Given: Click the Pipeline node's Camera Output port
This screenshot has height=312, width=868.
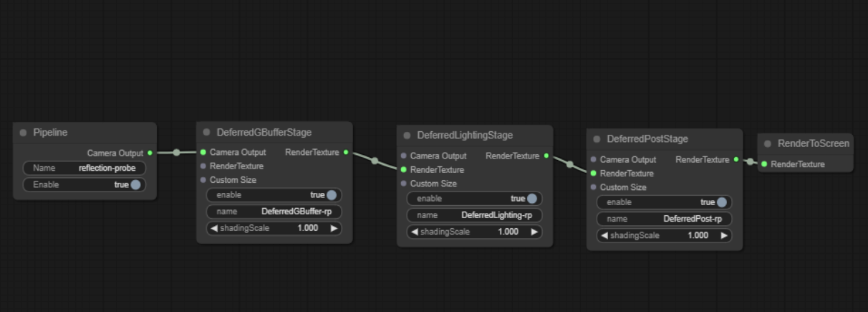Looking at the screenshot, I should (150, 153).
